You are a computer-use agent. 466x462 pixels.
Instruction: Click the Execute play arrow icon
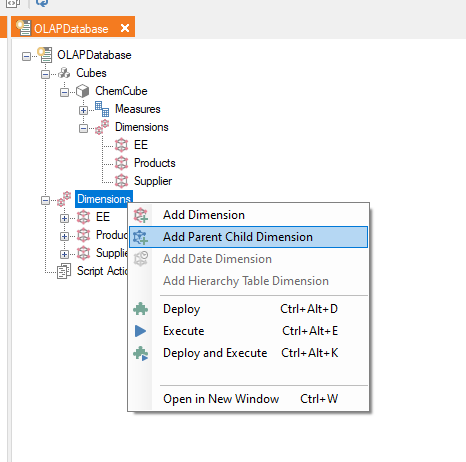[x=140, y=331]
